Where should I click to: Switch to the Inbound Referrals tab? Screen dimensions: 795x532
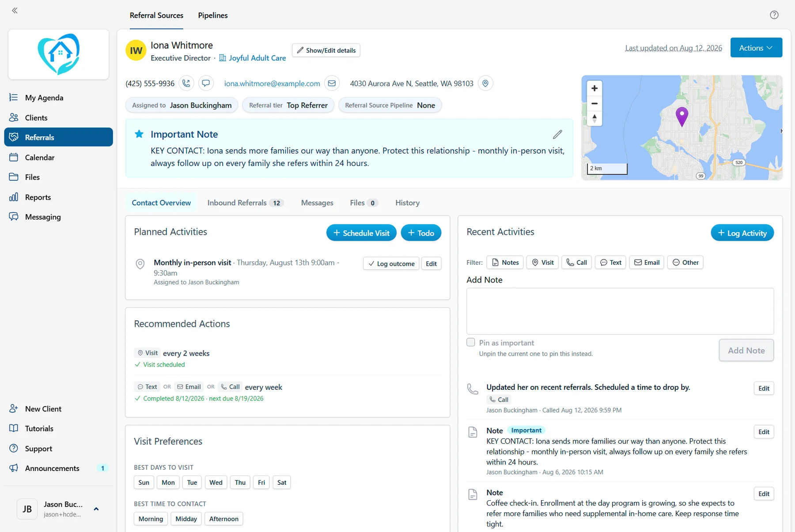click(x=245, y=203)
